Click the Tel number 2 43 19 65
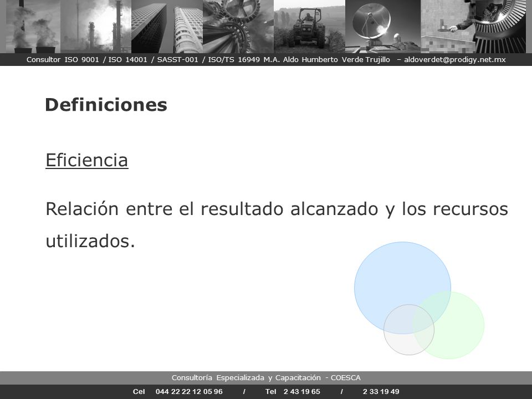 point(301,392)
